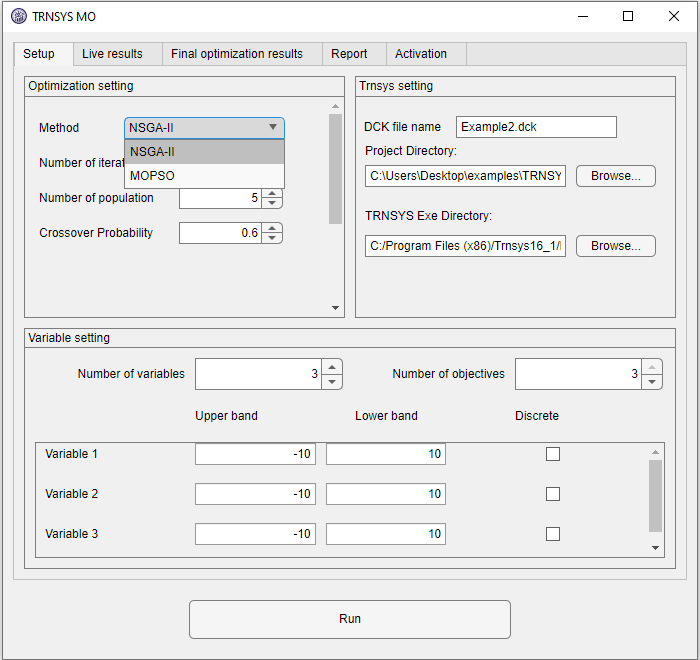The image size is (700, 660).
Task: Open the Final optimization results tab
Action: click(x=237, y=54)
